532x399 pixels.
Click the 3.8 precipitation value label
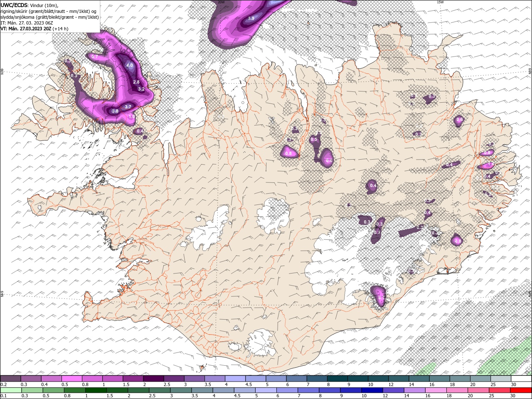click(x=115, y=111)
